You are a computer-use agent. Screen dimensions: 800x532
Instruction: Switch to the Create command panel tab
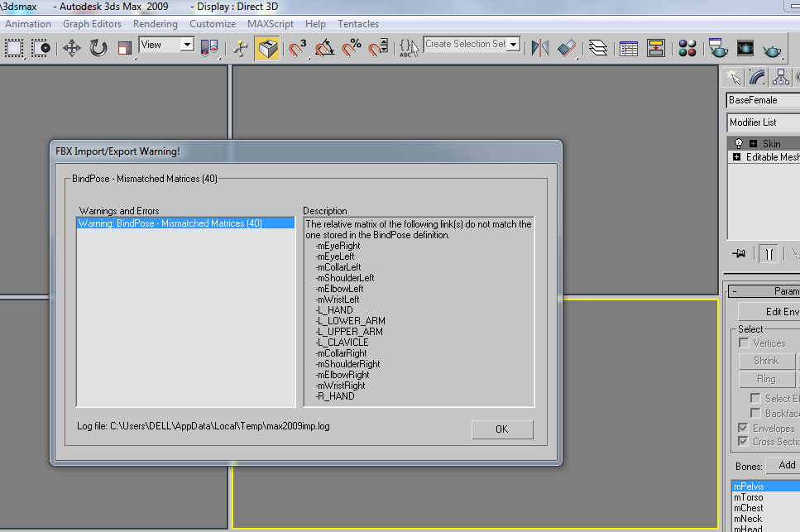pos(733,77)
